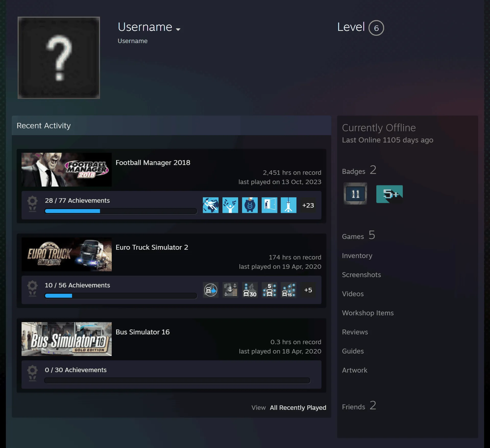Open the Football Manager 2018 title link
Screen dimensions: 490x448
(x=153, y=162)
